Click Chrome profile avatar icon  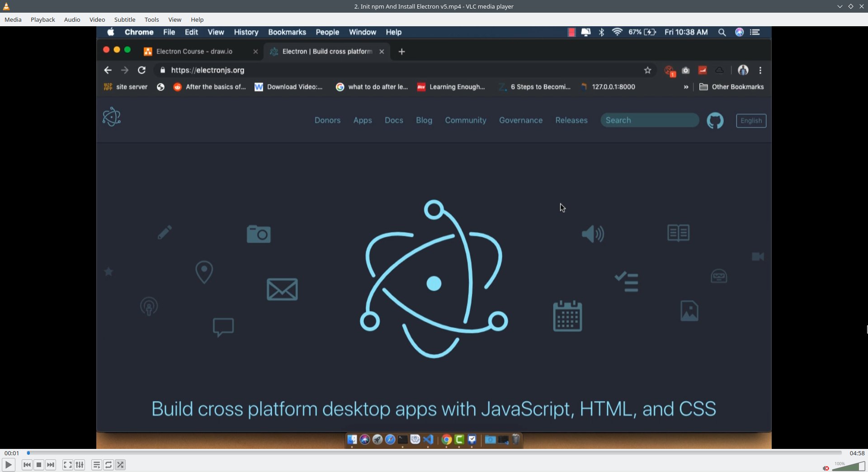coord(743,70)
